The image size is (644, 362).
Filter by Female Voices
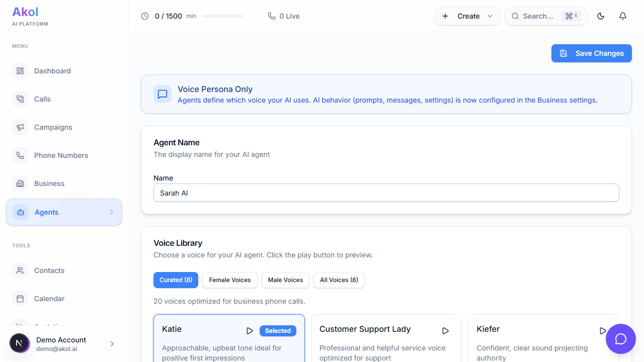pyautogui.click(x=230, y=280)
